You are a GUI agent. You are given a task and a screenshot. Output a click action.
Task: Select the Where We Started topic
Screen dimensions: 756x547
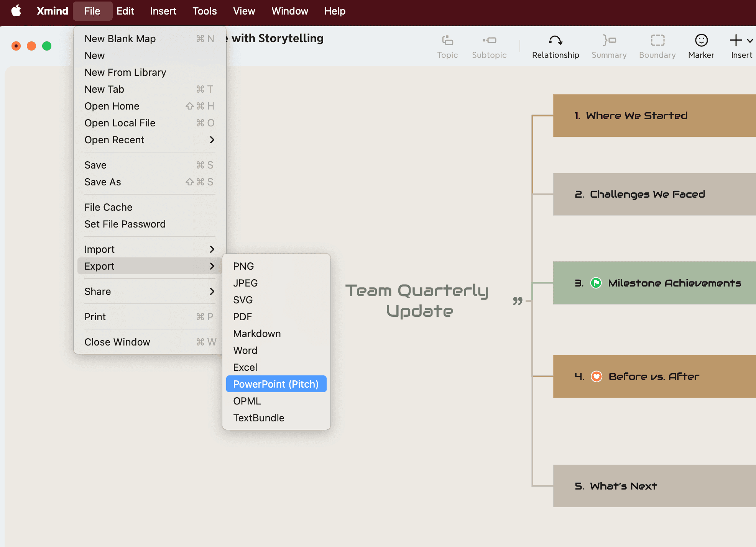654,116
